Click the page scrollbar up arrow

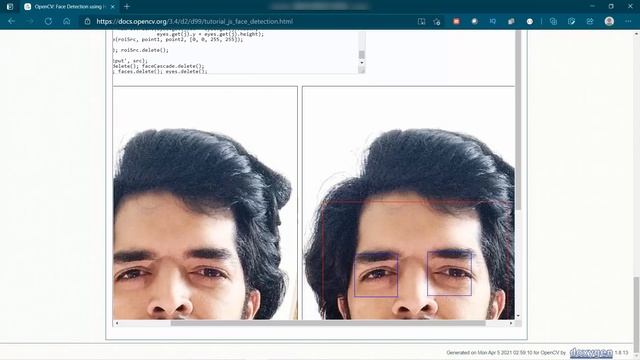click(x=636, y=33)
